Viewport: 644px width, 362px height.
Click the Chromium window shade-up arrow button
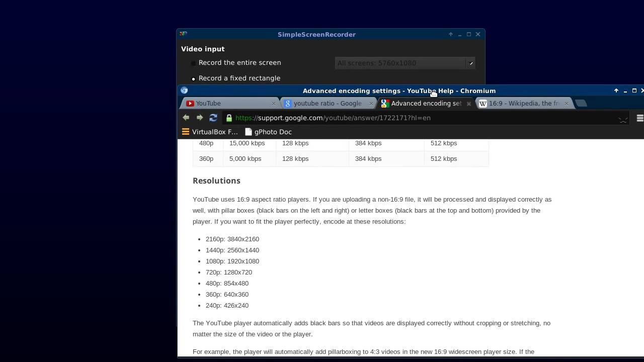pyautogui.click(x=616, y=90)
